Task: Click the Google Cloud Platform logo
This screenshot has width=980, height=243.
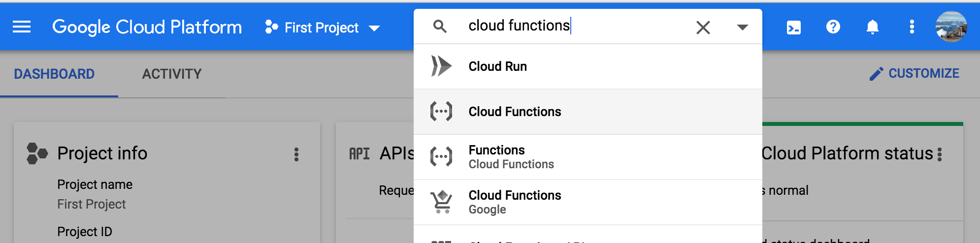Action: point(147,27)
